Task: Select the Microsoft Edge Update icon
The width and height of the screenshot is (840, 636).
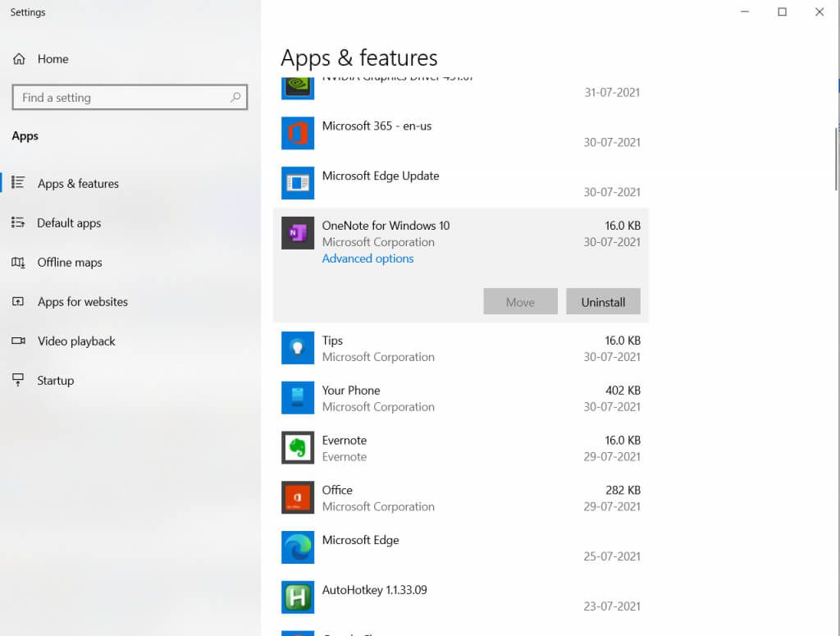Action: (x=297, y=183)
